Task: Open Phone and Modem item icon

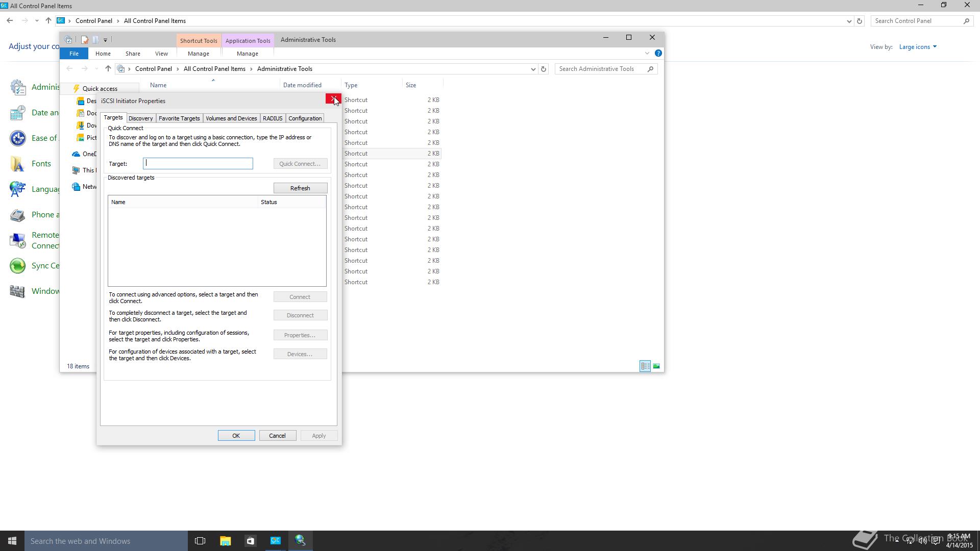Action: pos(17,215)
